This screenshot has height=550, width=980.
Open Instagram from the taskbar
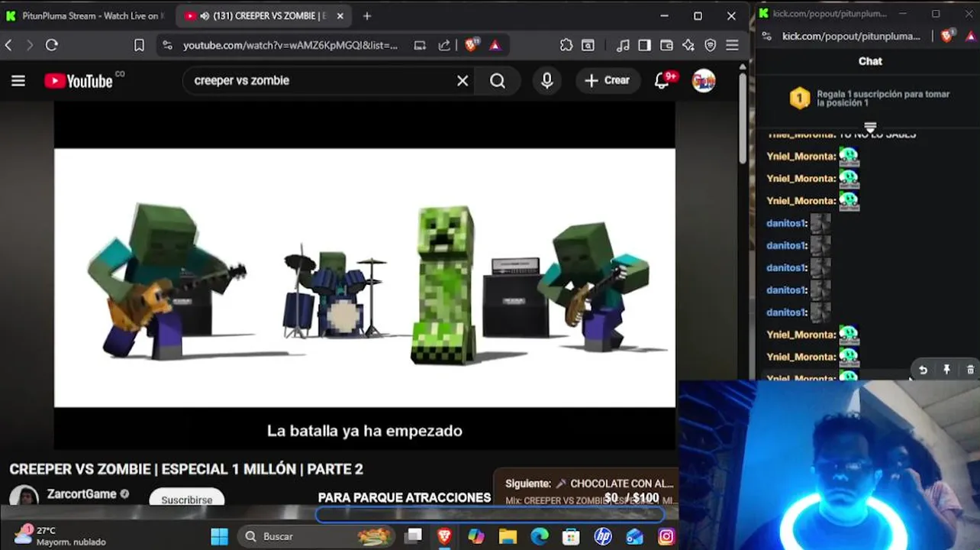pyautogui.click(x=666, y=537)
